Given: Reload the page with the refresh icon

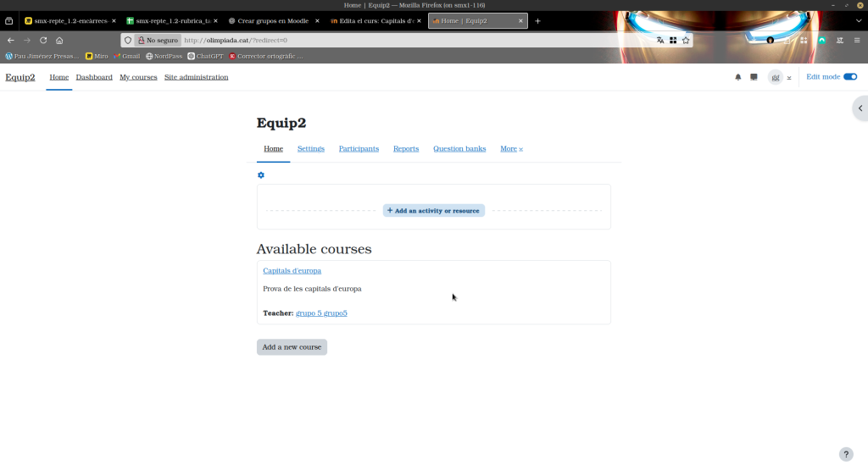Looking at the screenshot, I should 43,40.
